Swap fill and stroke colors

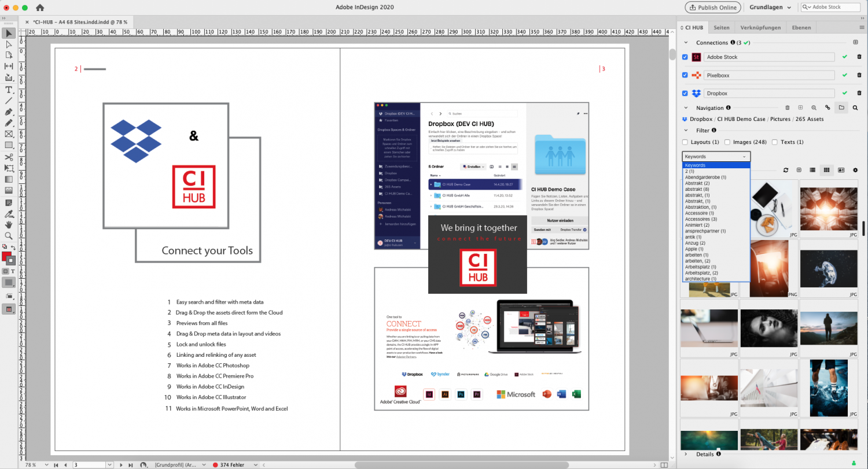tap(13, 248)
